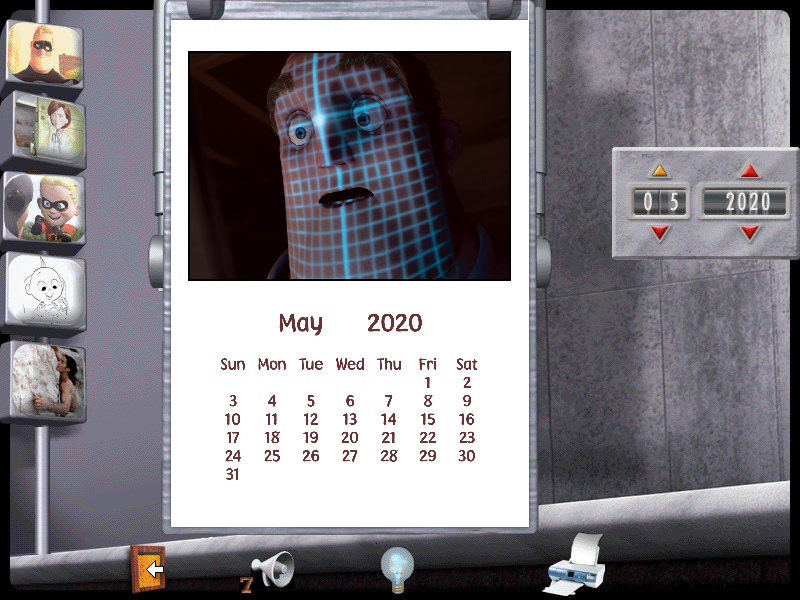Image resolution: width=800 pixels, height=600 pixels.
Task: Click date 22 on the calendar
Action: click(x=428, y=438)
